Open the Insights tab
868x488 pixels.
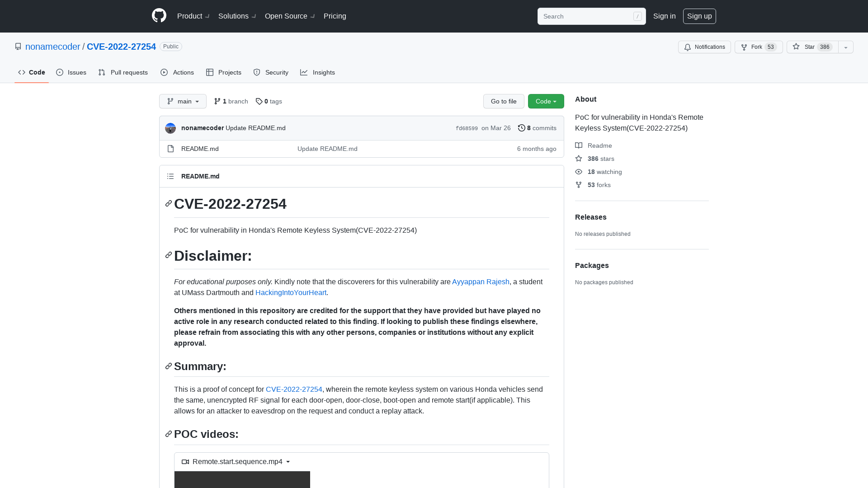tap(318, 72)
